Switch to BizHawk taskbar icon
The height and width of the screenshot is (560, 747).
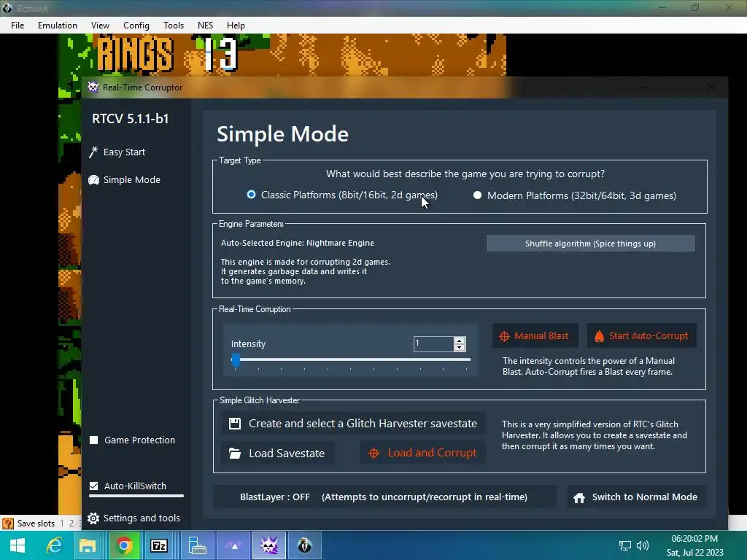click(304, 545)
